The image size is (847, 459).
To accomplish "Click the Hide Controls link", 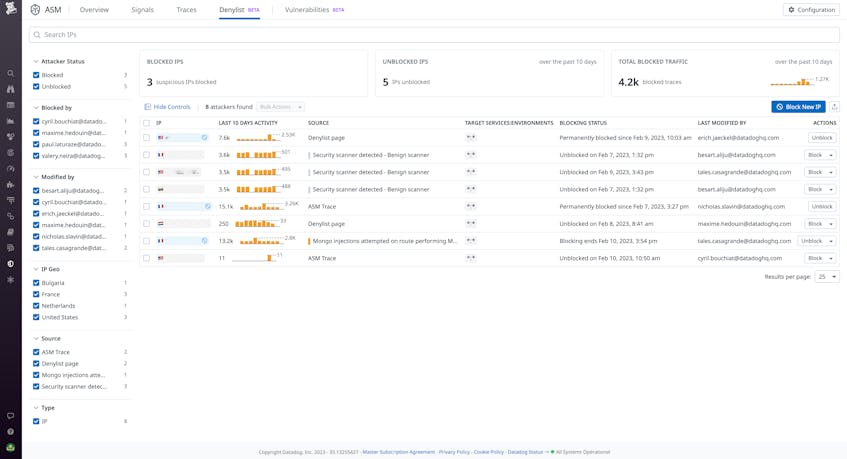I will tap(172, 107).
